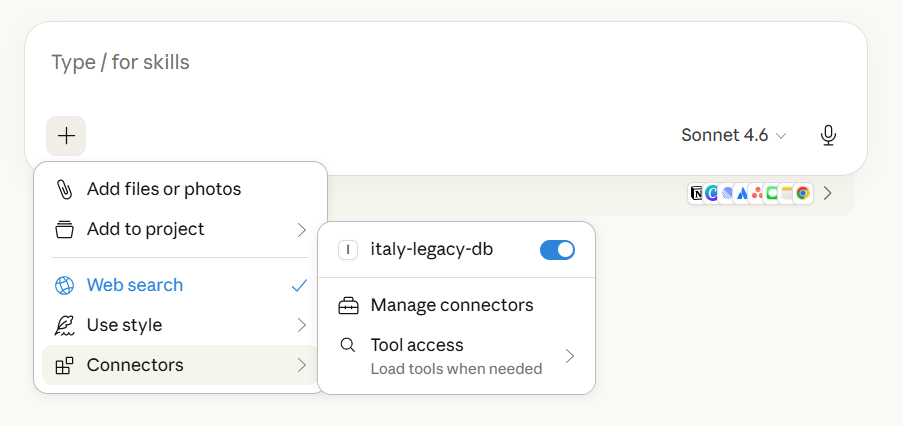Click the green Messages connector icon
Image resolution: width=902 pixels, height=426 pixels.
coord(772,193)
